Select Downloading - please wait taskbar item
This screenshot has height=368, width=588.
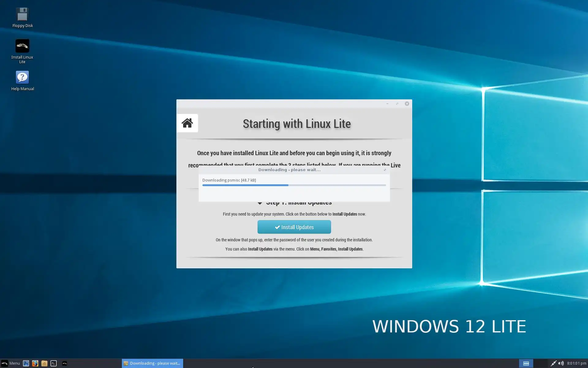tap(152, 363)
